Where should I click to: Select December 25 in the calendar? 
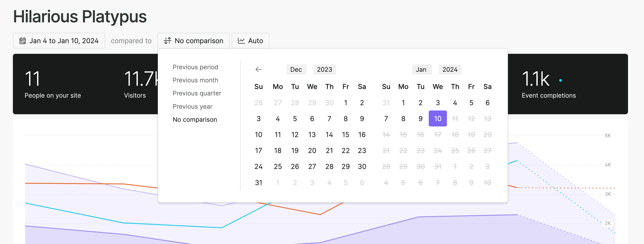point(277,167)
